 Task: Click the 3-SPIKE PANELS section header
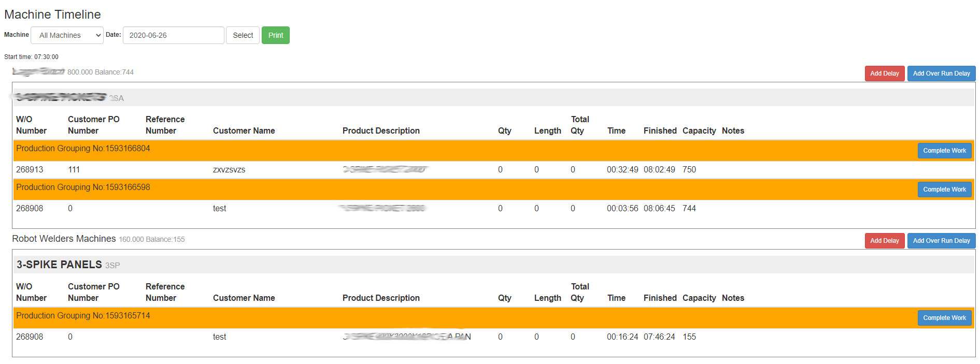point(59,265)
